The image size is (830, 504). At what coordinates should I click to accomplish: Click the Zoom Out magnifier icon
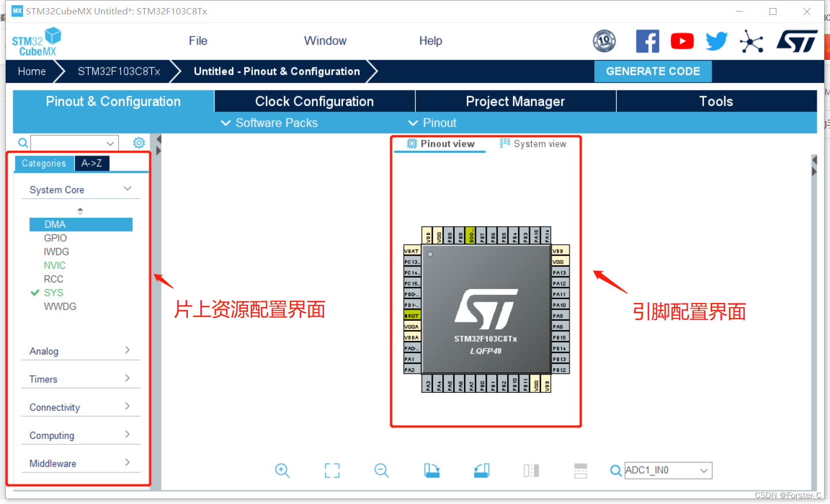(382, 471)
